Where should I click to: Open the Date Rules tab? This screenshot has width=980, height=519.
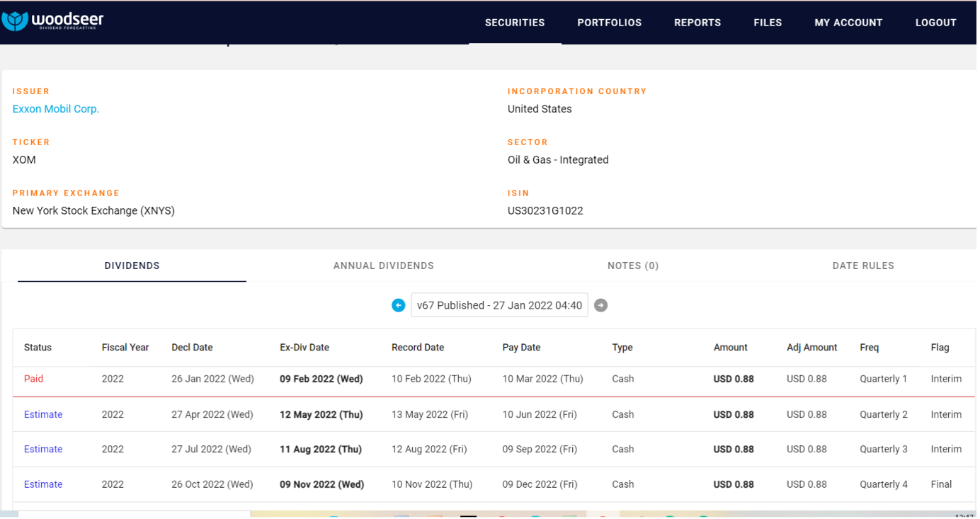[x=863, y=266]
